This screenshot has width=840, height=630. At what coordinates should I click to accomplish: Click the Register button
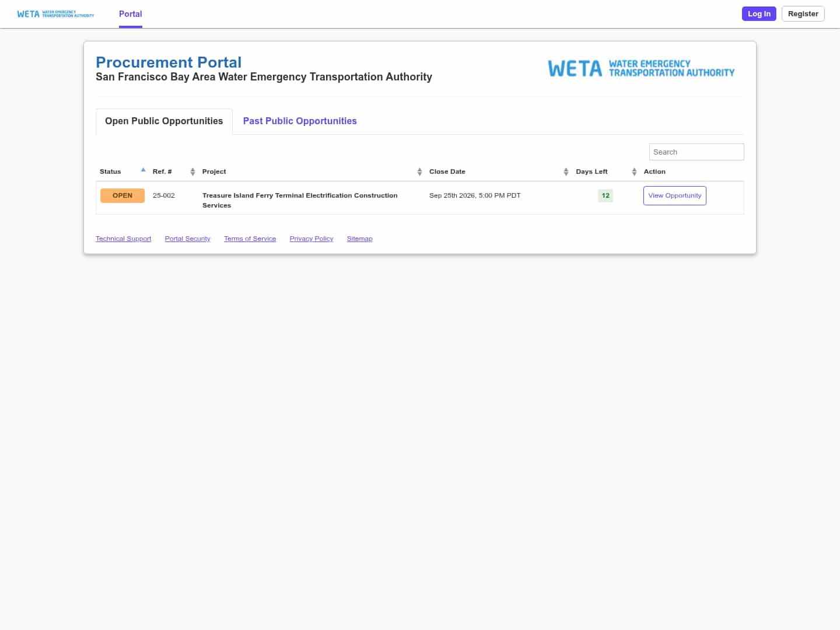[803, 14]
